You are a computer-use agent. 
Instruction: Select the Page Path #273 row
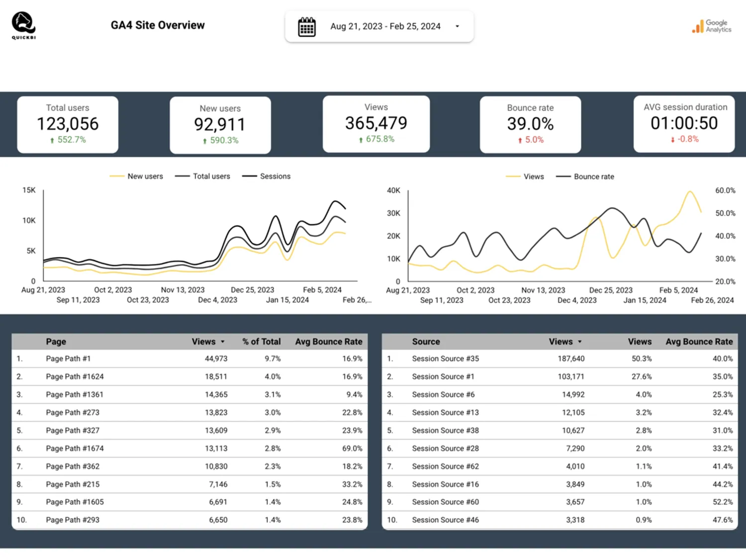coord(189,412)
